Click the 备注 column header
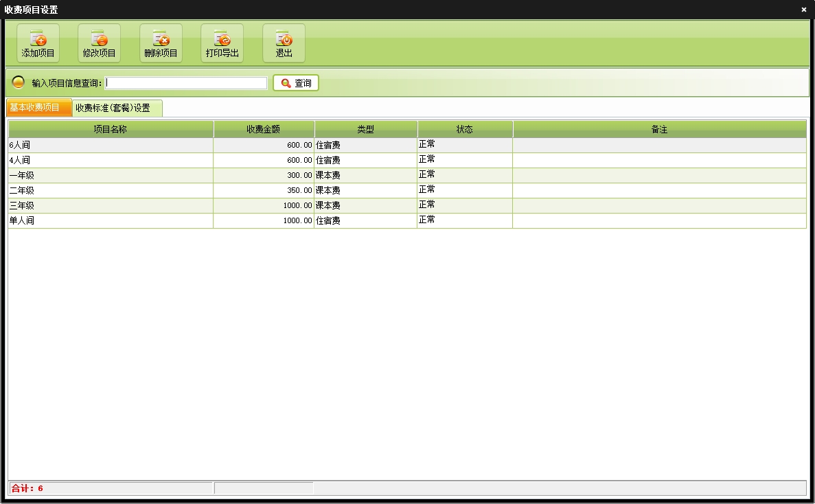This screenshot has width=815, height=504. coord(659,129)
